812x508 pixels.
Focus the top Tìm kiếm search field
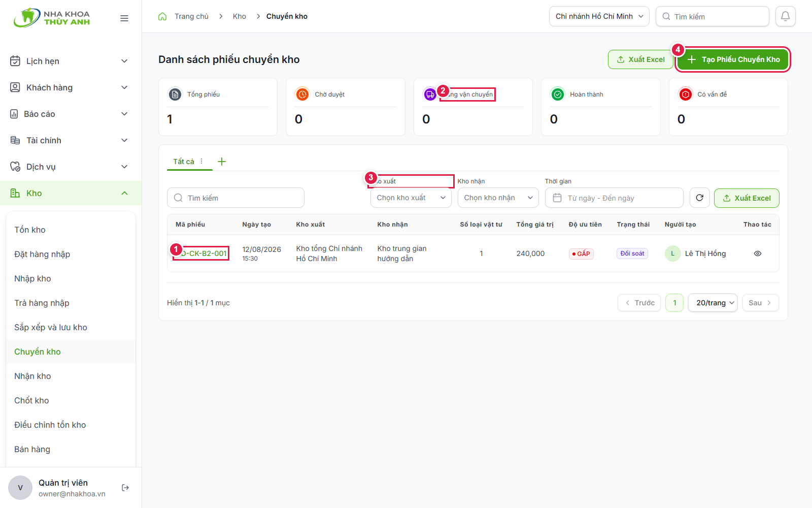click(713, 16)
